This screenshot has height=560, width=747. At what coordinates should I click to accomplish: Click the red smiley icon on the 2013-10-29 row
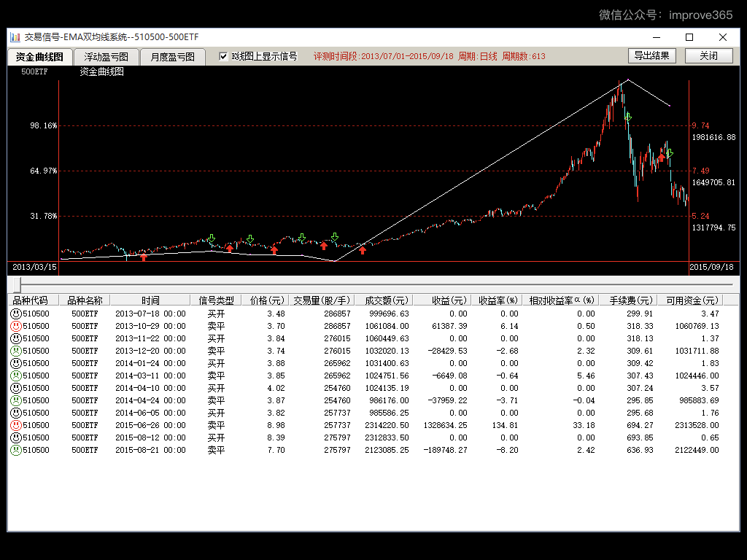[15, 326]
